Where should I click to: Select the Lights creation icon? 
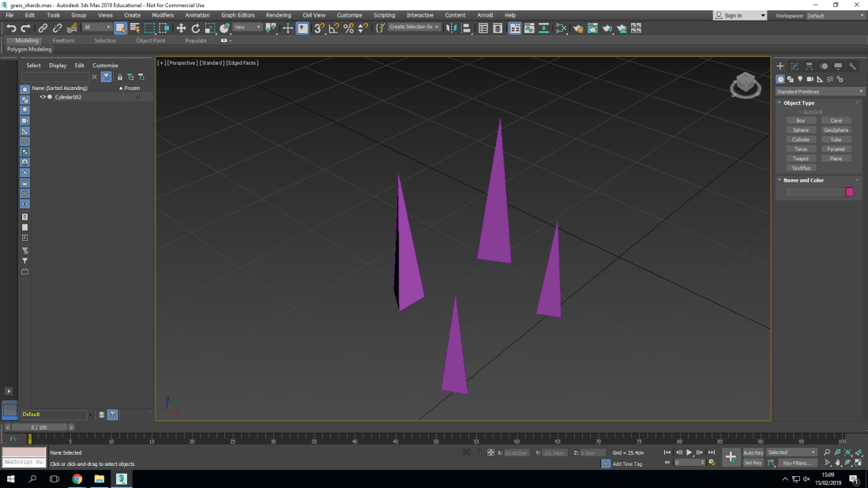click(800, 79)
